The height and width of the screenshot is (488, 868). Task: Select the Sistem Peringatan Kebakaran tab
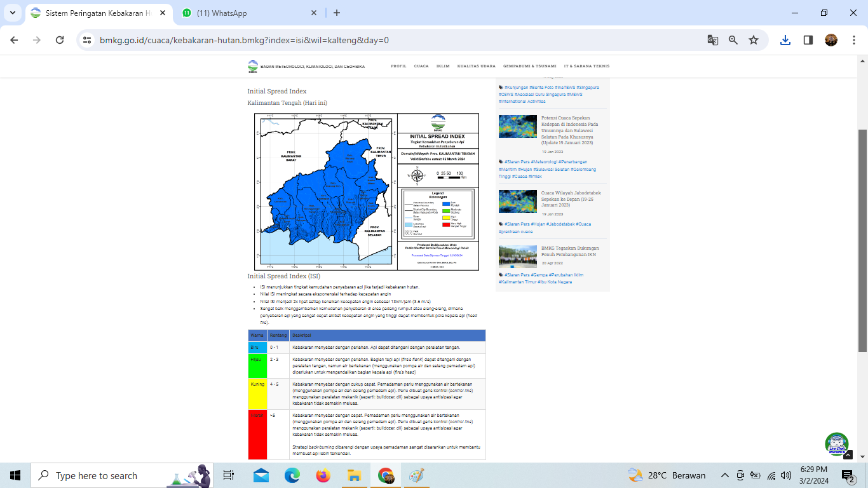coord(98,13)
